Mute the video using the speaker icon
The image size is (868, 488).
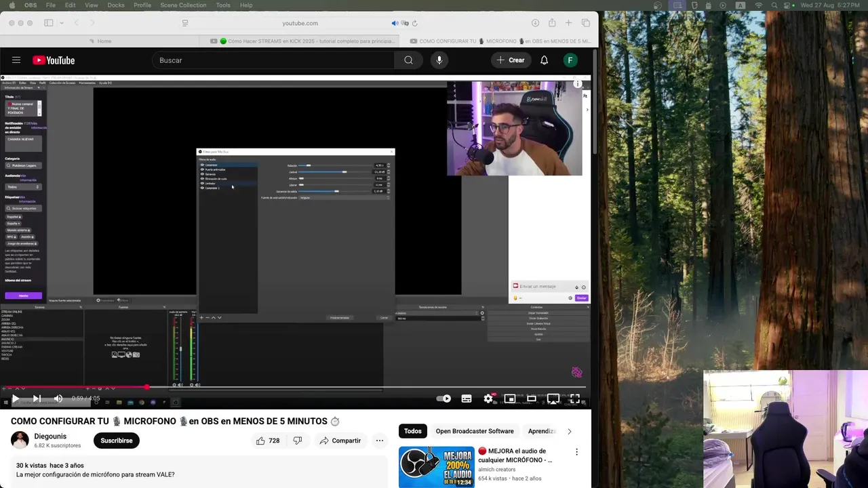click(58, 399)
